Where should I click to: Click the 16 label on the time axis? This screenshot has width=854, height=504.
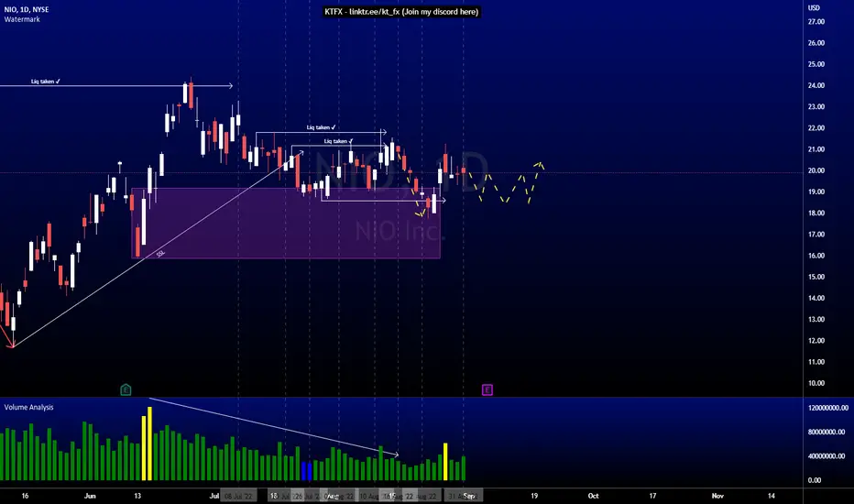click(25, 496)
